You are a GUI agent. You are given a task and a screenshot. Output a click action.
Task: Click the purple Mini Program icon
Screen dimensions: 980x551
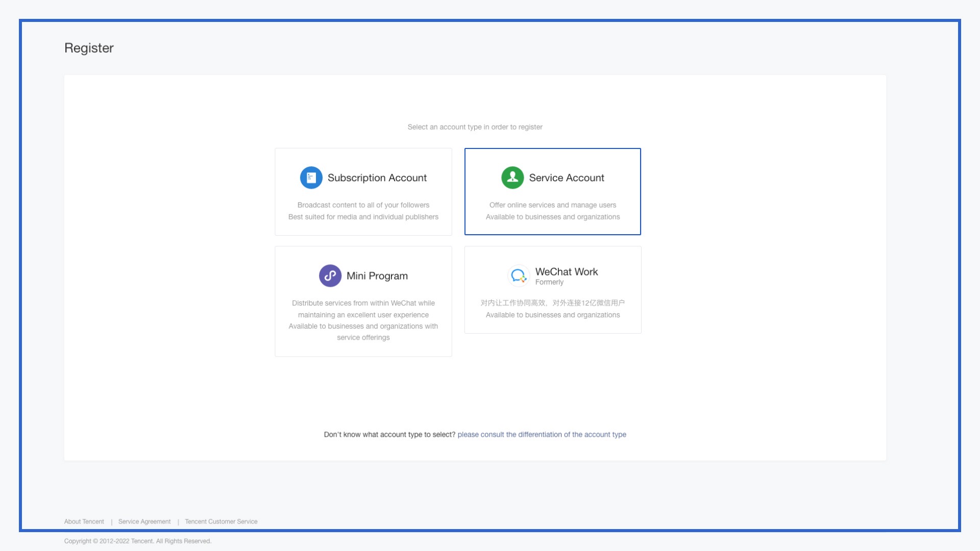(330, 275)
